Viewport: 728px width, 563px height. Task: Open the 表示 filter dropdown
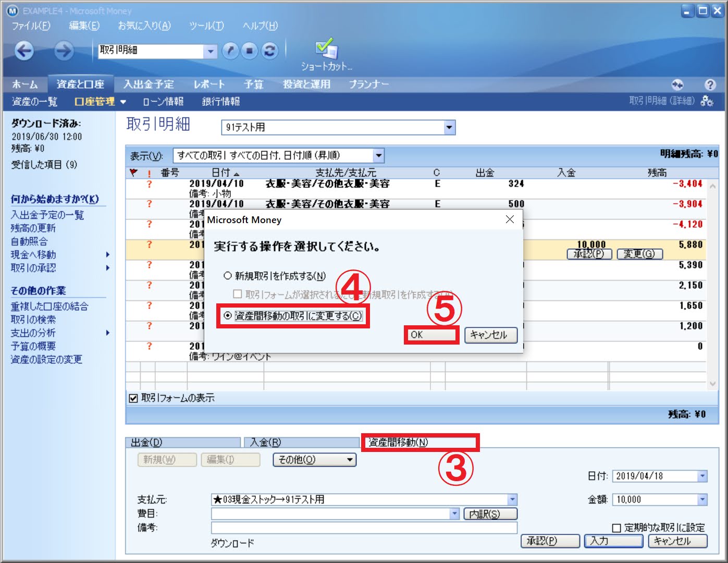(379, 155)
